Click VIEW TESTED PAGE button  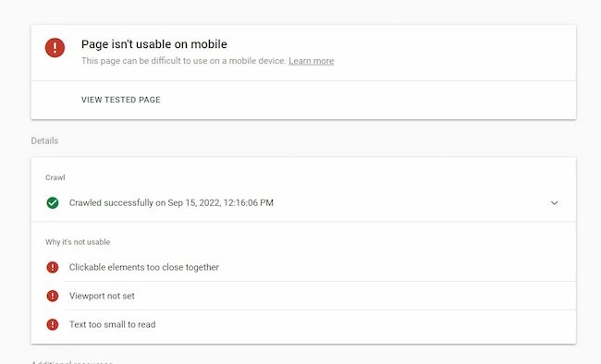(121, 100)
